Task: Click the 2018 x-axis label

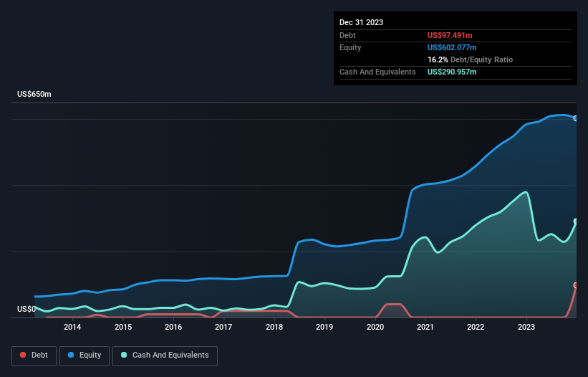Action: (274, 327)
